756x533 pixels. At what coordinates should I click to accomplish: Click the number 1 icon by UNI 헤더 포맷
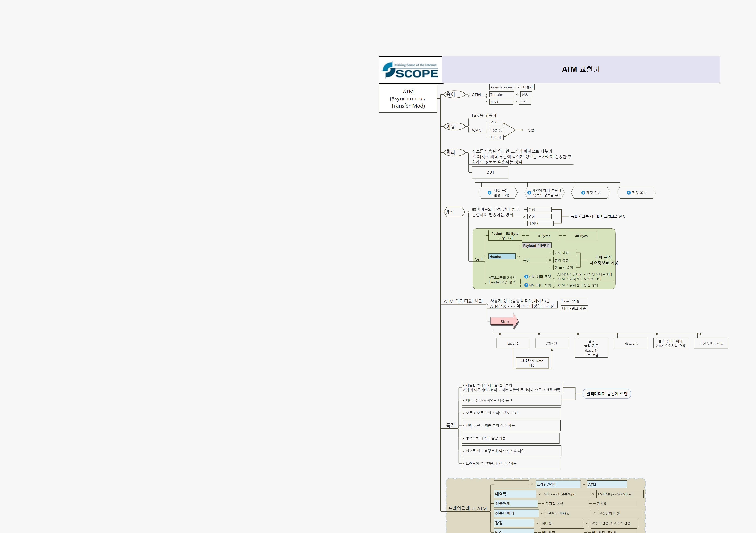point(526,277)
